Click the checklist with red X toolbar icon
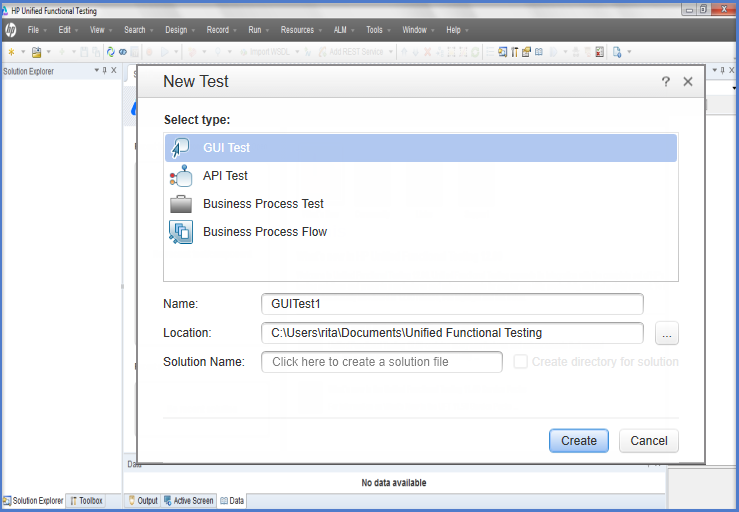This screenshot has height=512, width=739. (599, 52)
